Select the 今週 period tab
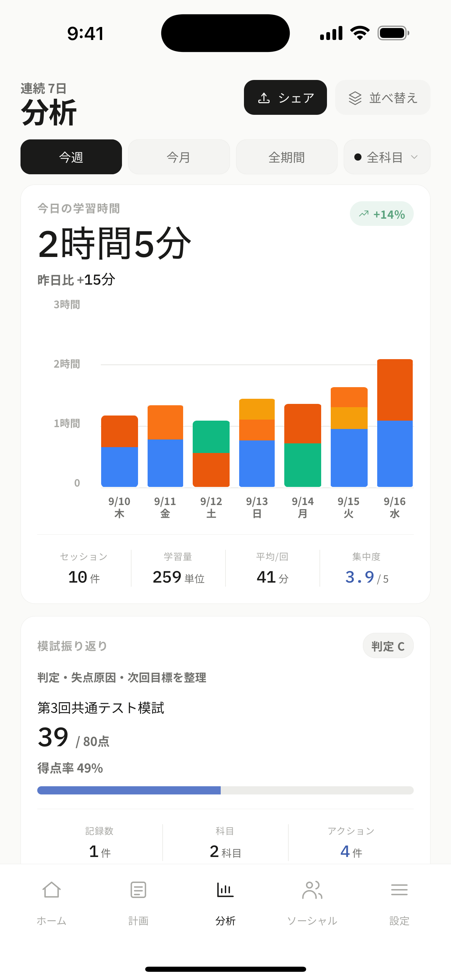Image resolution: width=451 pixels, height=980 pixels. tap(71, 157)
